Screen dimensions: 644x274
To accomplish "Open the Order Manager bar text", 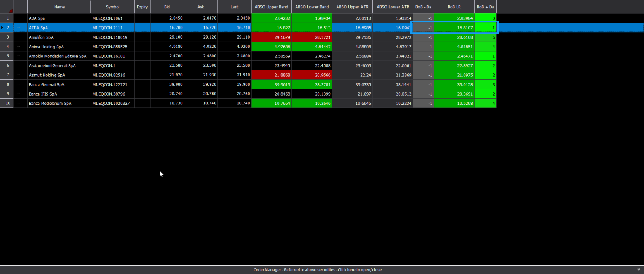I will click(317, 270).
